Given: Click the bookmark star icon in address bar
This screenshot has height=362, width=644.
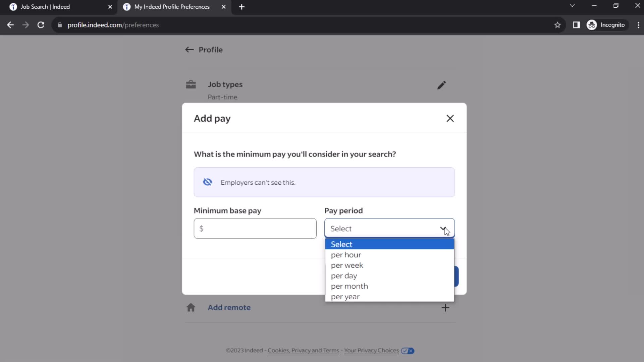Looking at the screenshot, I should [x=557, y=25].
